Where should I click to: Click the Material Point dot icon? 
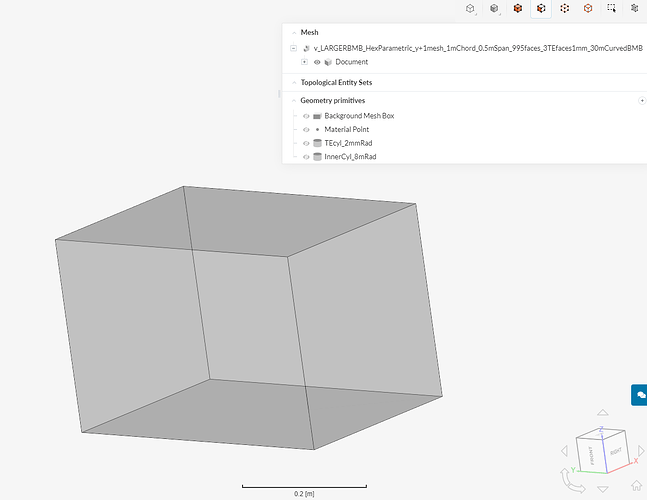317,130
